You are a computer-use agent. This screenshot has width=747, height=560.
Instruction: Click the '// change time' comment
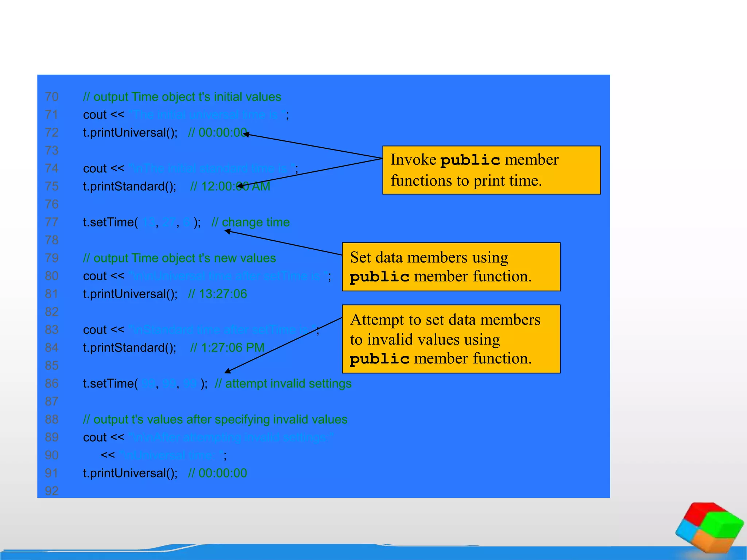251,222
